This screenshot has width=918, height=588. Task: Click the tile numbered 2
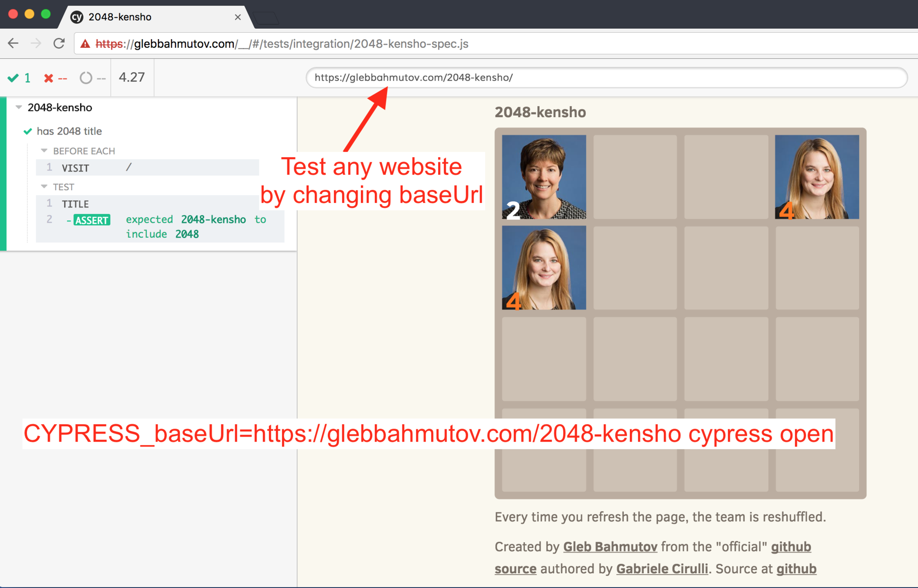pos(544,177)
